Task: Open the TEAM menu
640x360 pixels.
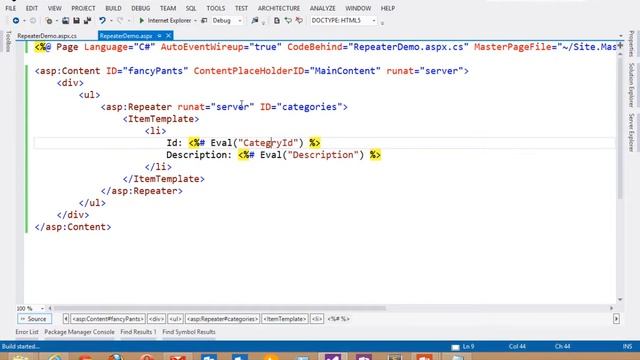Action: pyautogui.click(x=168, y=8)
